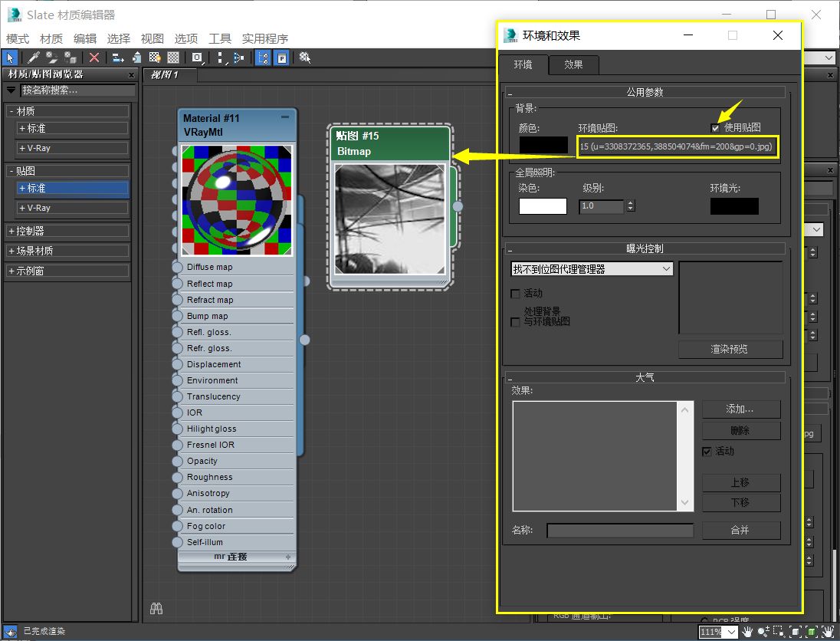Toggle the 处理背景与环境贴图 checkbox
This screenshot has height=641, width=840.
pyautogui.click(x=515, y=321)
